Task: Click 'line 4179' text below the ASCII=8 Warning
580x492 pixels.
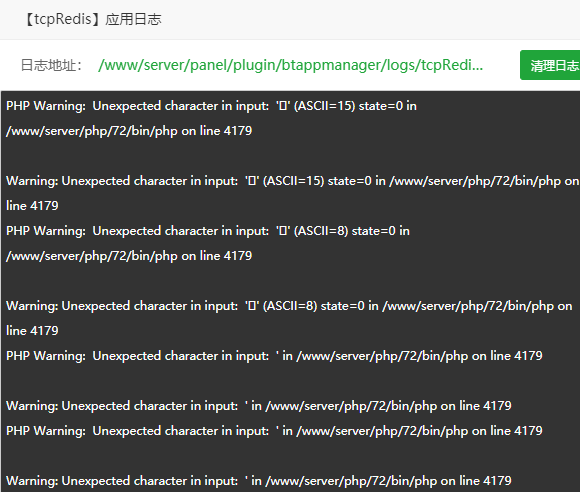Action: 32,331
